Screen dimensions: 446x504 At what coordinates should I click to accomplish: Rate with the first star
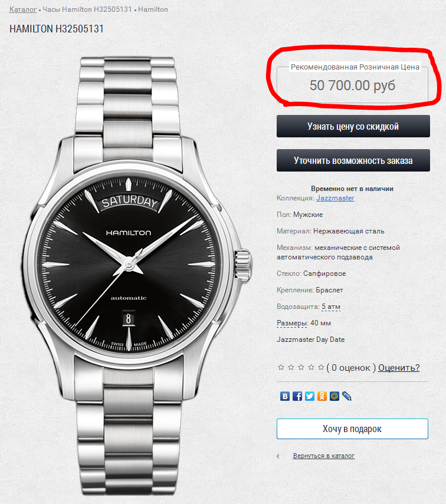tap(281, 367)
